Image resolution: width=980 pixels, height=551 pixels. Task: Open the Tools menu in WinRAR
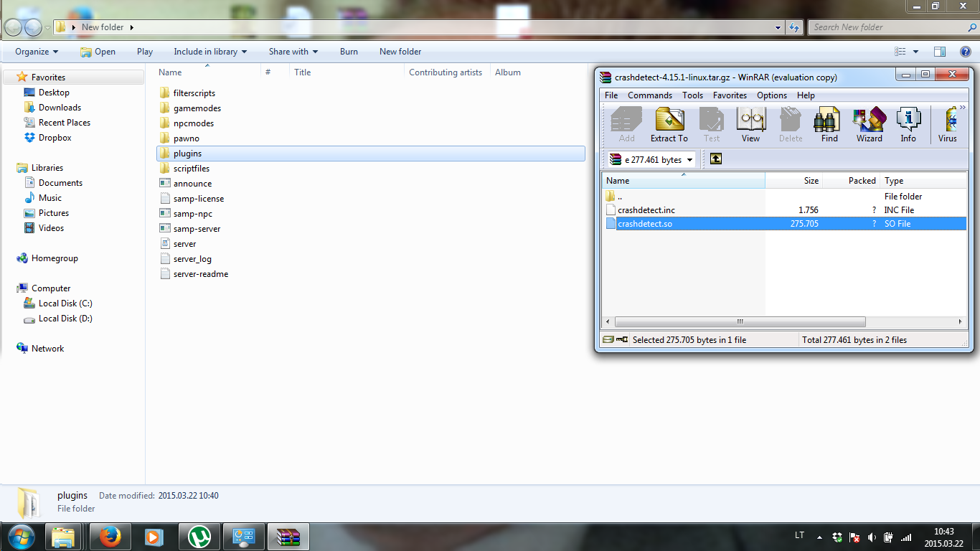click(692, 95)
